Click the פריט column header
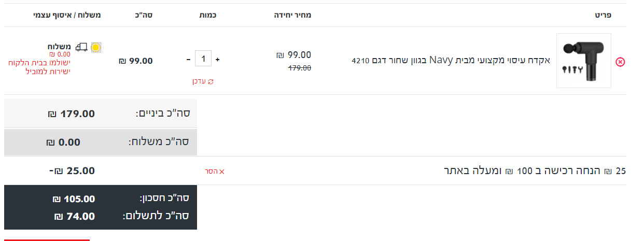This screenshot has width=644, height=241. (x=603, y=16)
